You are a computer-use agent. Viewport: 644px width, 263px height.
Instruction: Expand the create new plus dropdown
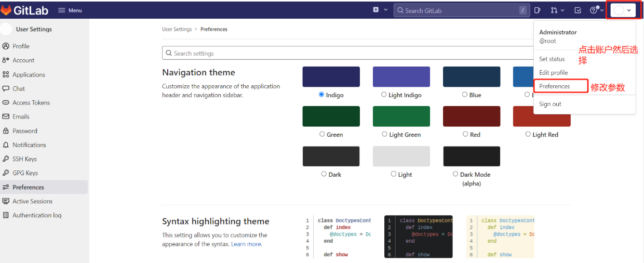[x=380, y=10]
